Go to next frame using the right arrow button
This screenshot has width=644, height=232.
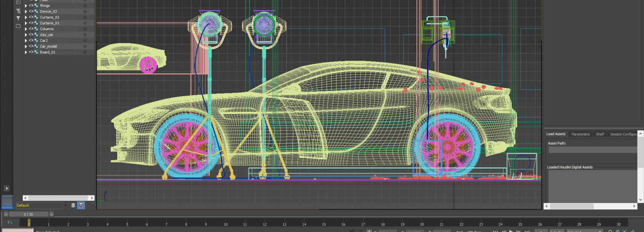tap(51, 214)
